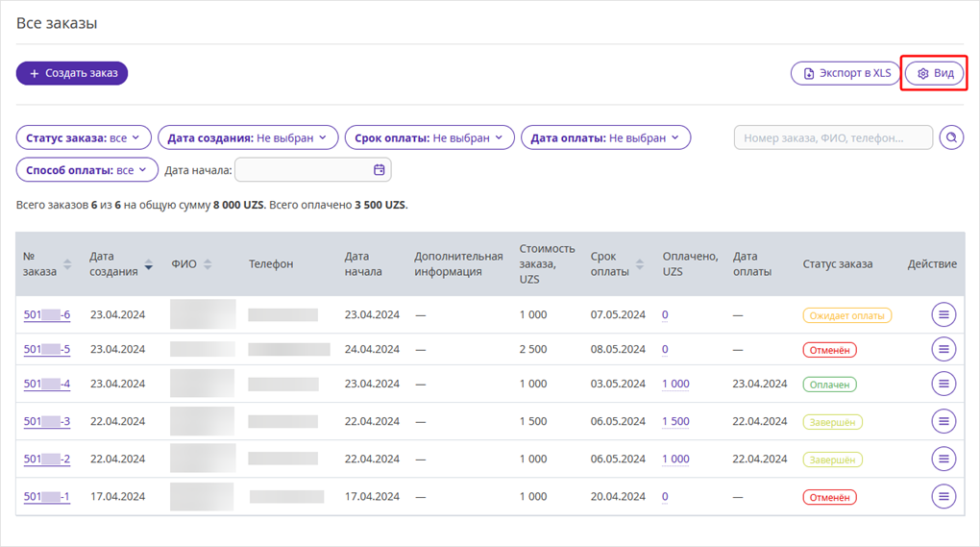Open paid amount link 1 500
Viewport: 980px width, 547px height.
(x=675, y=421)
